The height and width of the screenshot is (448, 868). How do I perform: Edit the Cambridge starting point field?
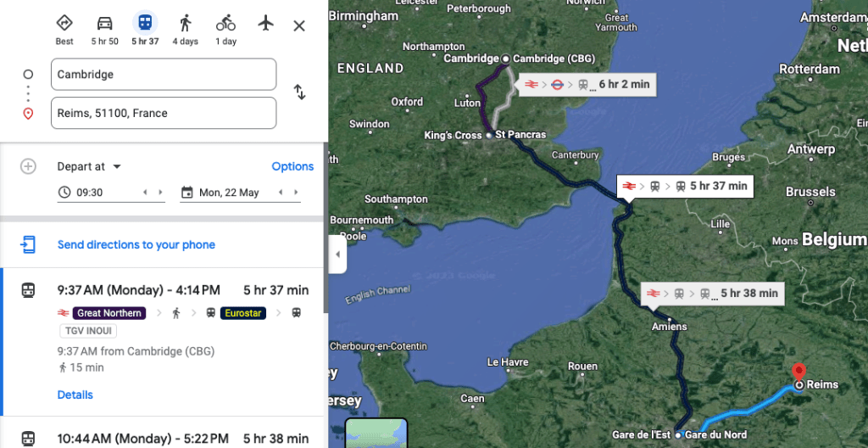click(164, 75)
